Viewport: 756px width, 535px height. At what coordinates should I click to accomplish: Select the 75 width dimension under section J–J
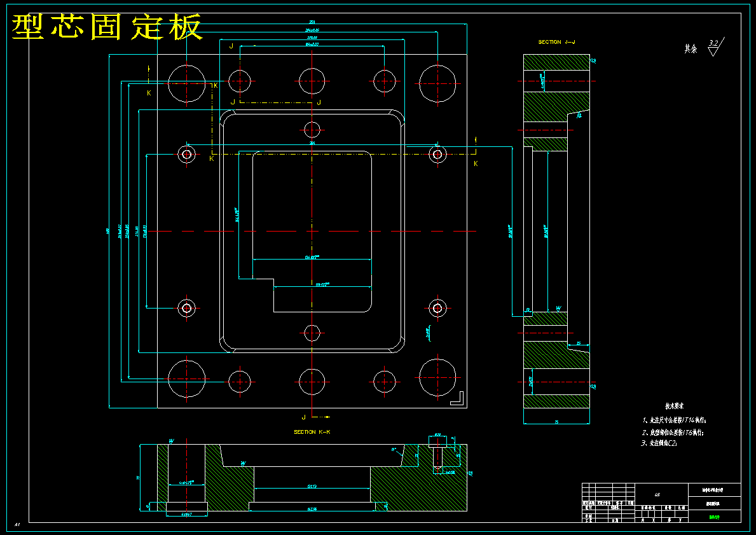pyautogui.click(x=556, y=422)
